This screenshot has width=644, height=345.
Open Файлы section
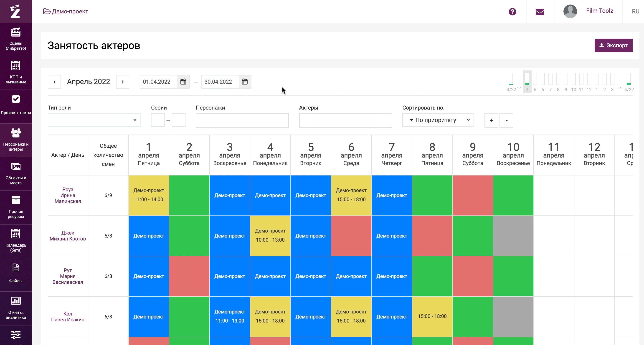[x=16, y=275]
